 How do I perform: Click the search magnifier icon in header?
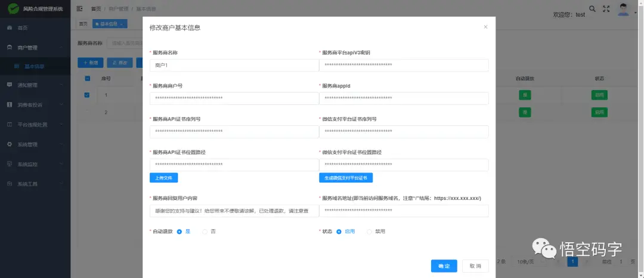click(592, 8)
